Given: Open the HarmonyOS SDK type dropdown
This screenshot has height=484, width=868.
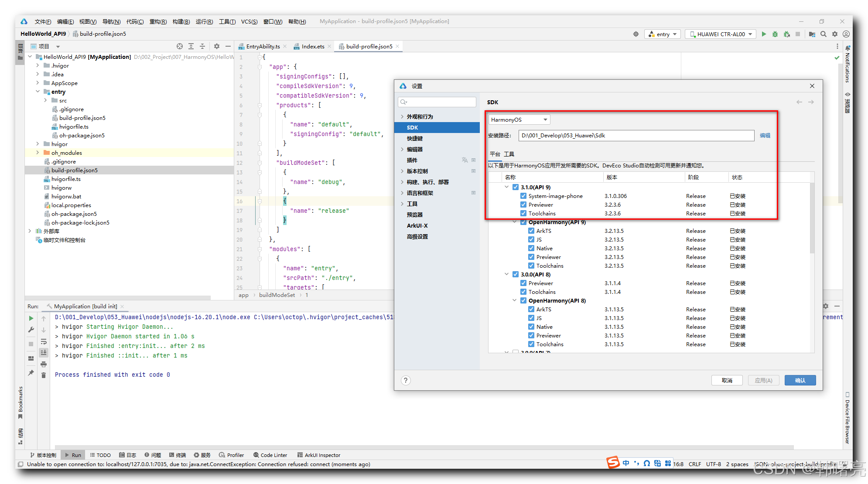Looking at the screenshot, I should [519, 119].
